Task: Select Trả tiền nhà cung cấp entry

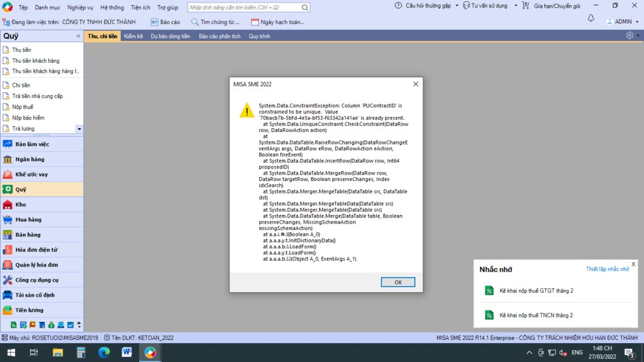Action: pos(37,96)
